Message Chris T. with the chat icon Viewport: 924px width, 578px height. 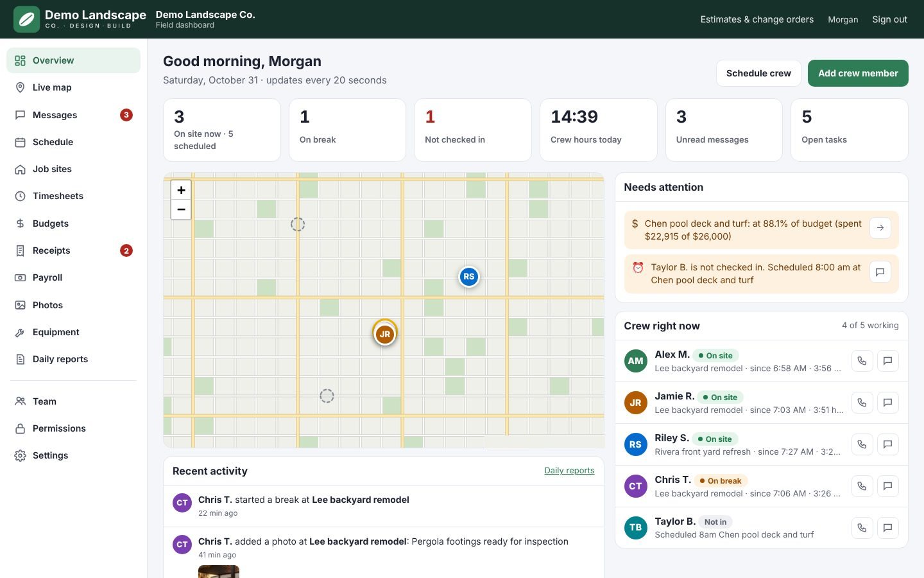(888, 486)
